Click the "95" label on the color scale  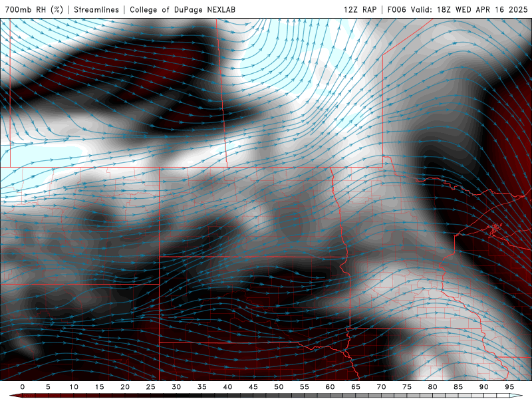point(509,387)
